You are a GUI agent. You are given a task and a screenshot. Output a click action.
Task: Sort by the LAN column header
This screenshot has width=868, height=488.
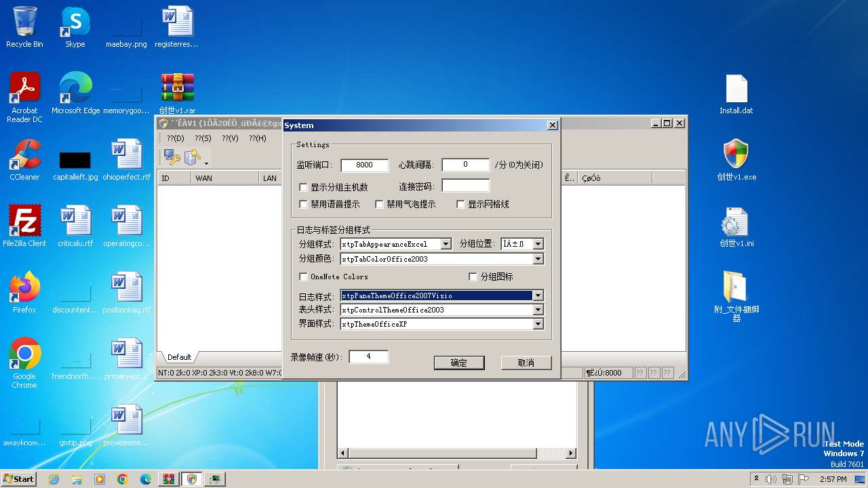pyautogui.click(x=271, y=178)
